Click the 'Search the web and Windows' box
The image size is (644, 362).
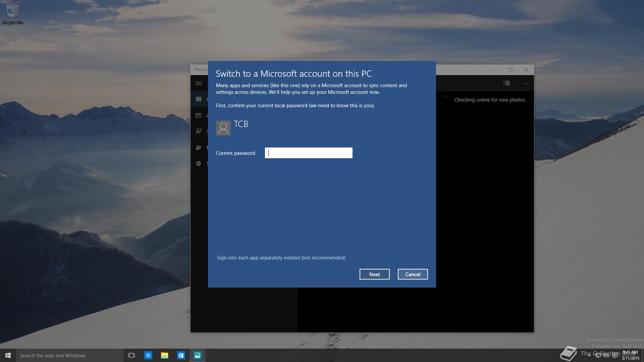[x=70, y=355]
